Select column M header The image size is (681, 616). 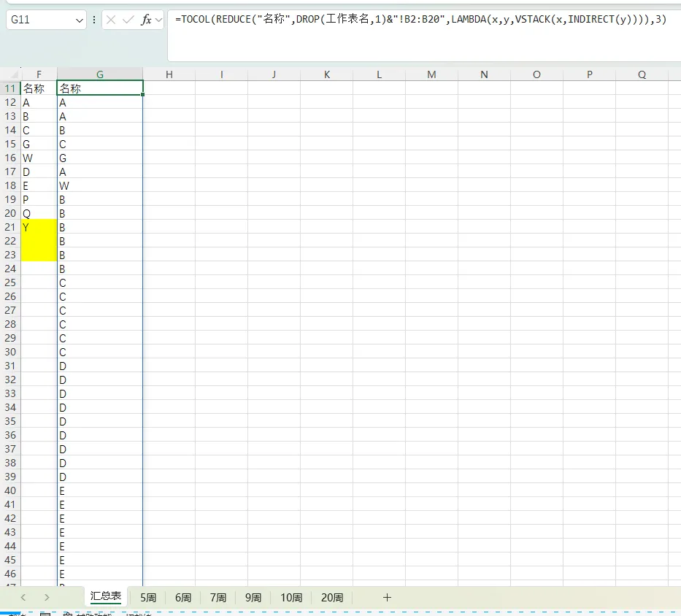[x=431, y=74]
